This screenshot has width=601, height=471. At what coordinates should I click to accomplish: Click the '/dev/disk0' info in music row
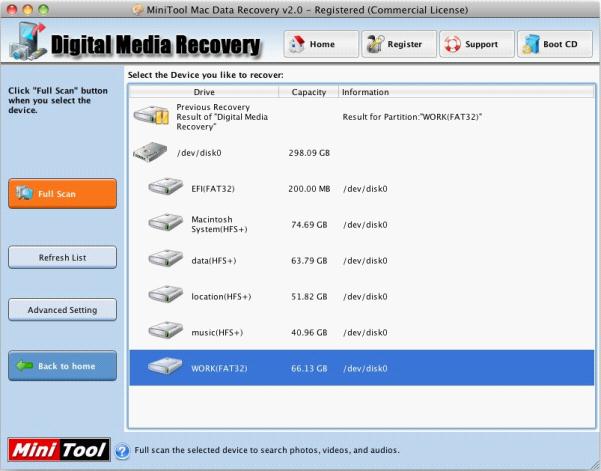pos(365,333)
